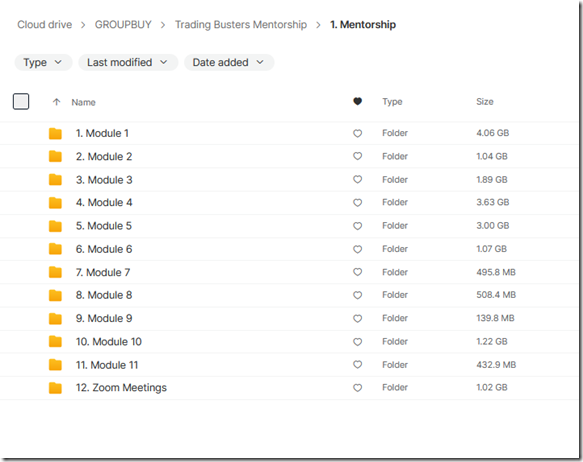The height and width of the screenshot is (462, 583).
Task: Click the filled heart favorites column header
Action: pyautogui.click(x=357, y=101)
